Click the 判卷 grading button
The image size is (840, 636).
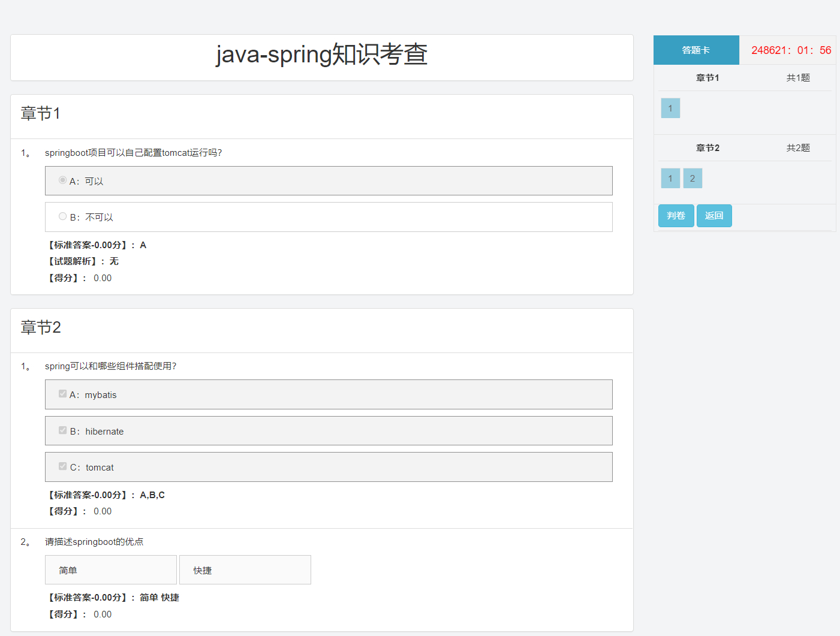676,215
